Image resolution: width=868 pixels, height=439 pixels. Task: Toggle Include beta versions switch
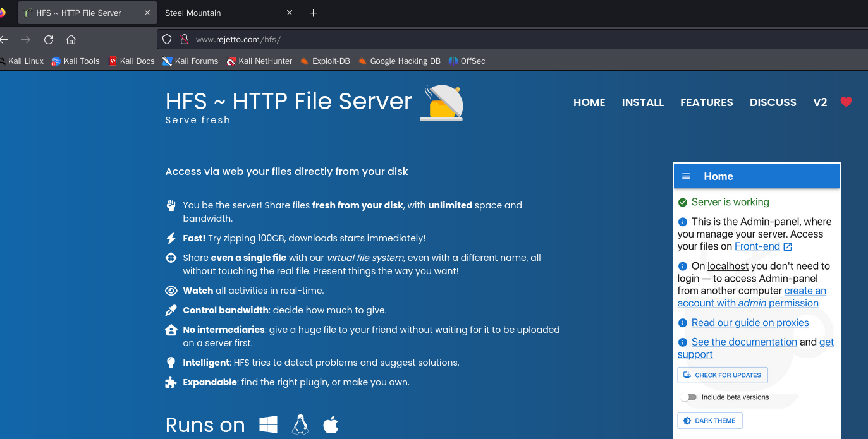tap(688, 397)
